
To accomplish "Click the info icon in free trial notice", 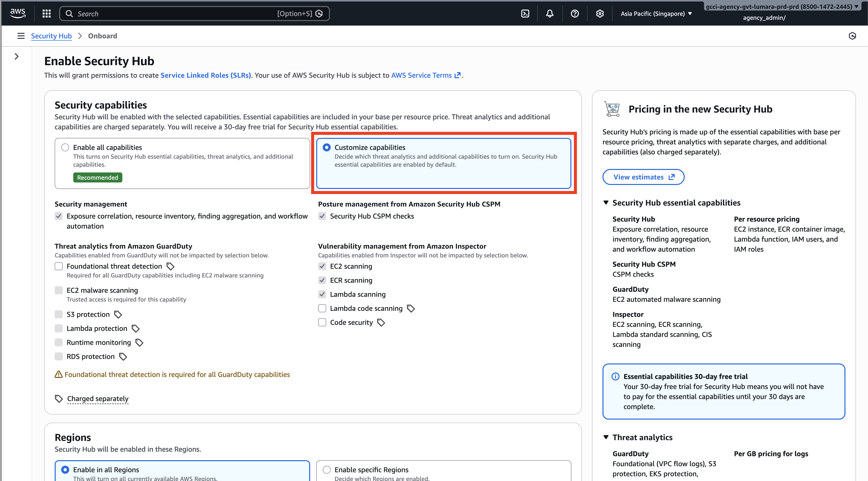I will [615, 376].
